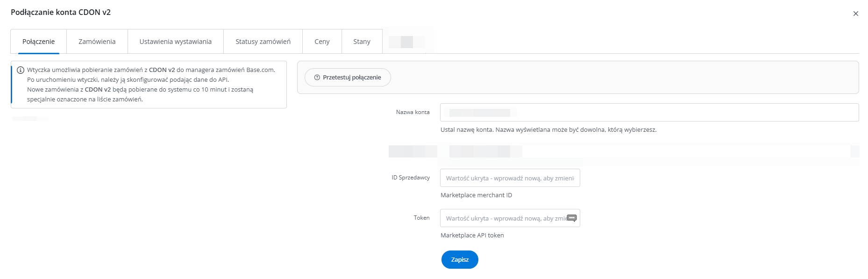Click the ID Sprzedawcy label
Screen dimensions: 868x279
(x=410, y=178)
